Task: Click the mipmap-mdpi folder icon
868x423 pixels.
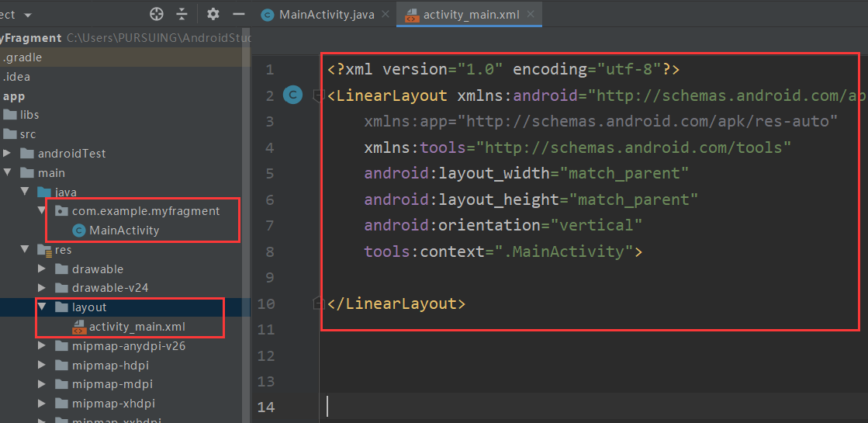Action: 61,384
